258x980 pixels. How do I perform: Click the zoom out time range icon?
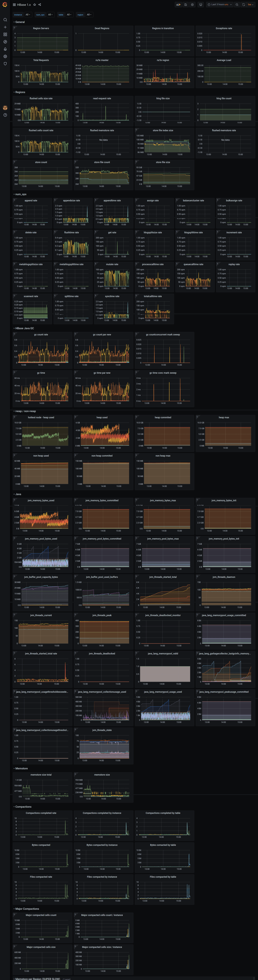click(237, 5)
